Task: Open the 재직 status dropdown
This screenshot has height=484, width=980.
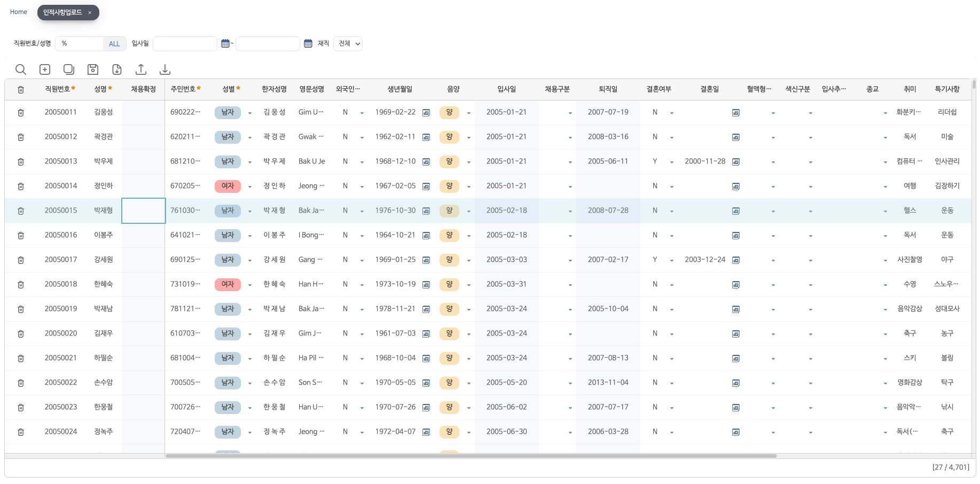Action: (348, 44)
